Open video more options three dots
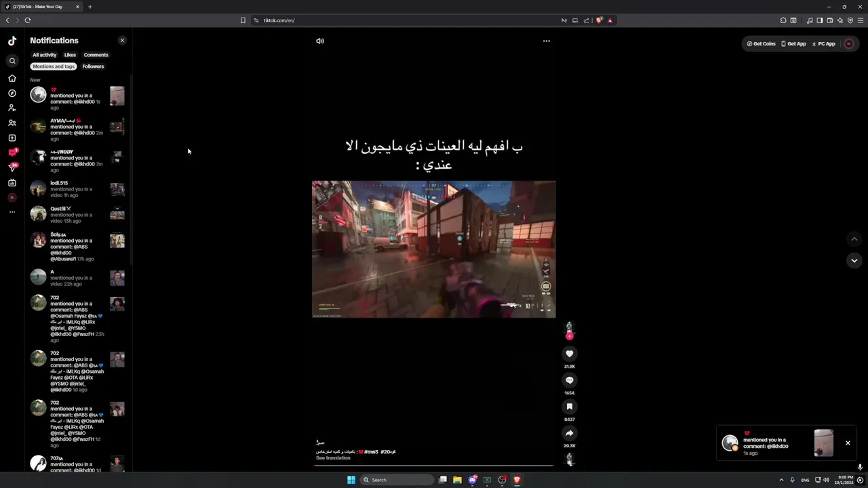 click(x=547, y=41)
